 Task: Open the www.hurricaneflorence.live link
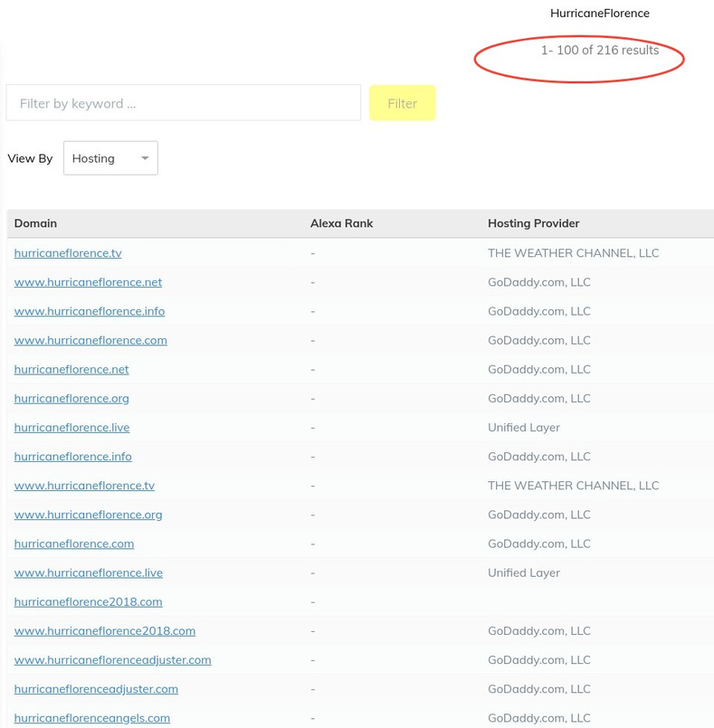[x=89, y=573]
